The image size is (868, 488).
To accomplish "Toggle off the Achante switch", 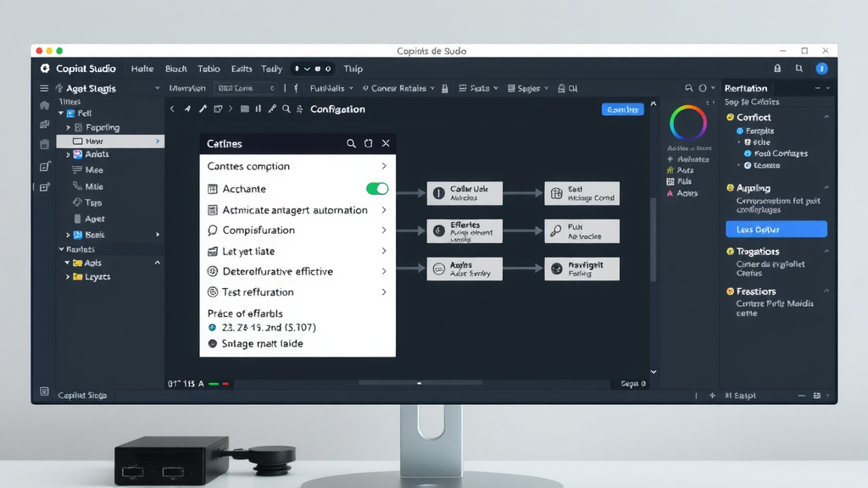I will tap(376, 188).
